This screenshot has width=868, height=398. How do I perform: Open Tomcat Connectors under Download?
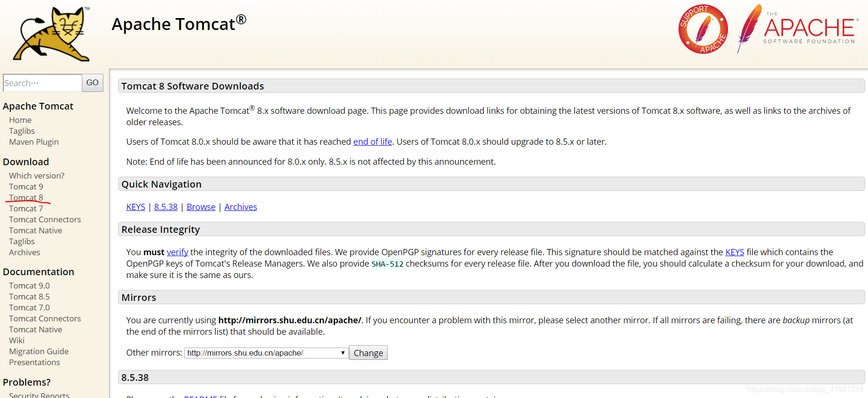pos(45,219)
